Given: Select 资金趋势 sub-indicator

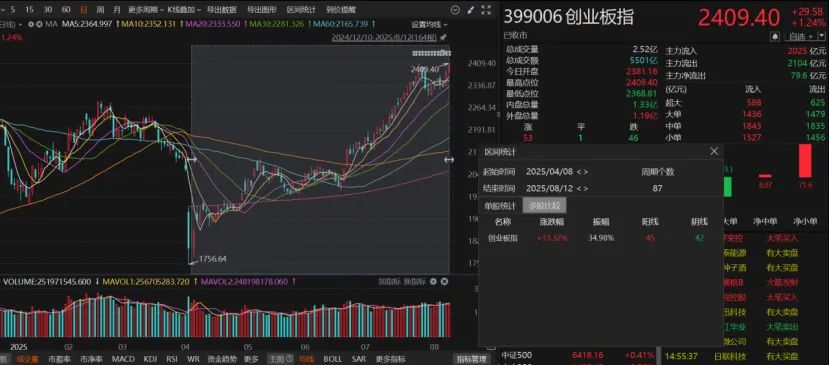Looking at the screenshot, I should click(222, 359).
